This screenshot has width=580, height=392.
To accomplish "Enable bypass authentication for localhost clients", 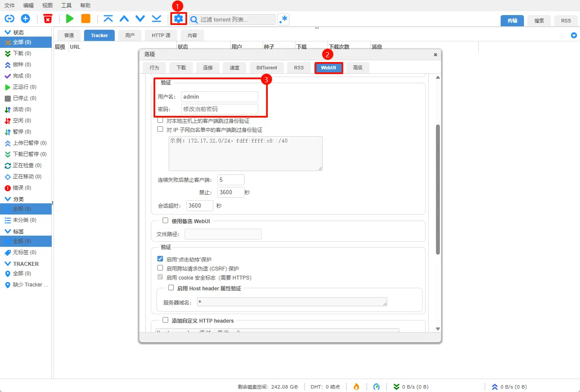I will [x=160, y=121].
